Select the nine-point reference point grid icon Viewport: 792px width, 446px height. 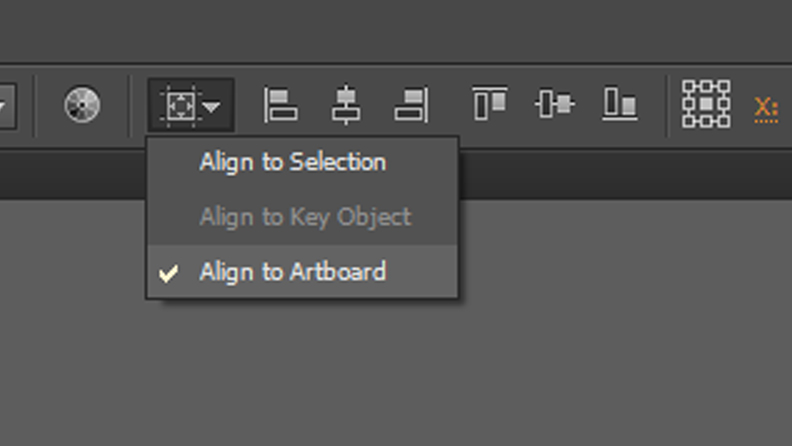click(705, 104)
